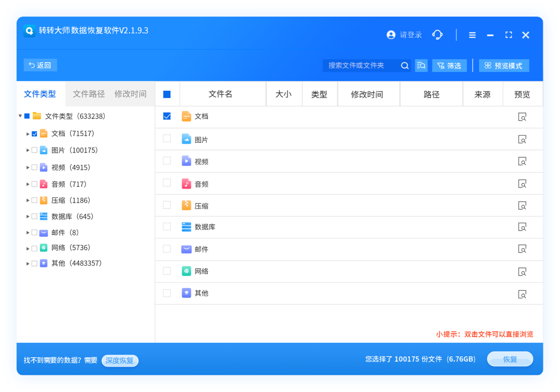
Task: Tick the 音频 (717) checkbox in tree
Action: (x=34, y=184)
